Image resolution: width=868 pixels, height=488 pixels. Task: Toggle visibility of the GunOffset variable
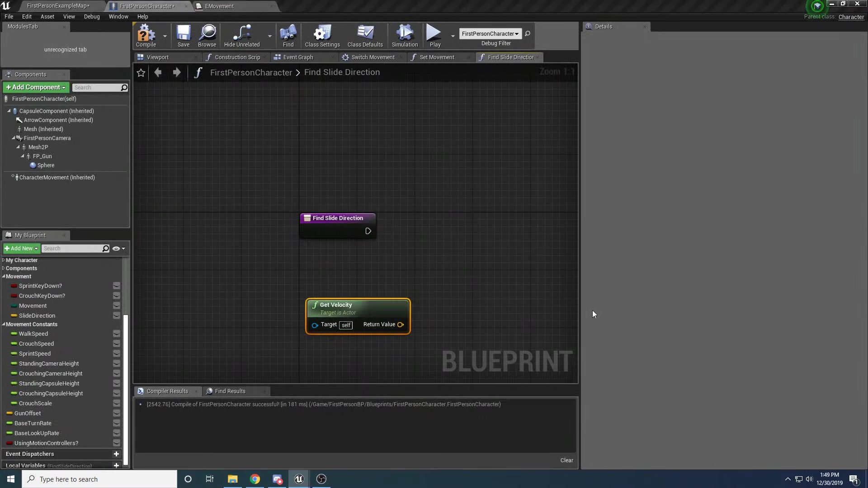click(x=117, y=413)
